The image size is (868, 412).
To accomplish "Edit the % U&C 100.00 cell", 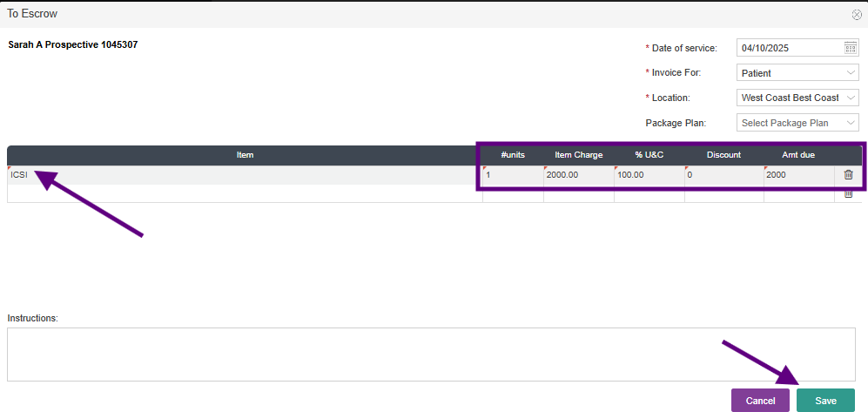I will 649,175.
